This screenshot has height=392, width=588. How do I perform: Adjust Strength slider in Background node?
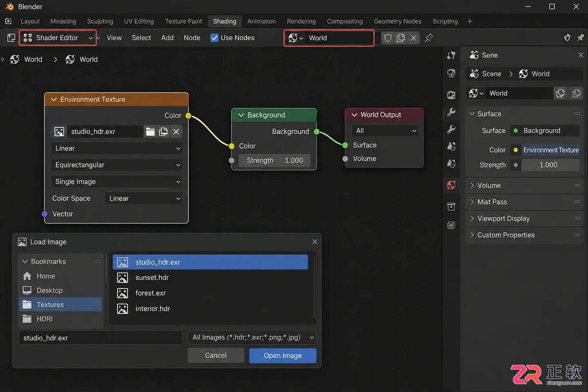pyautogui.click(x=274, y=160)
